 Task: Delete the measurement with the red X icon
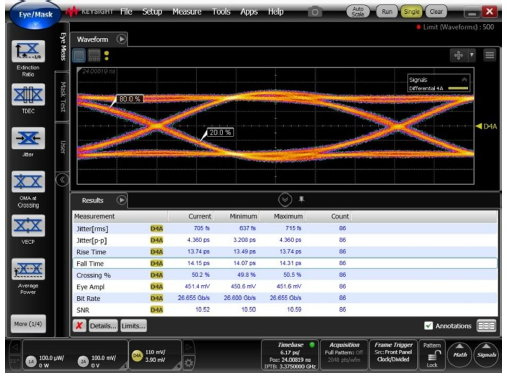click(79, 326)
